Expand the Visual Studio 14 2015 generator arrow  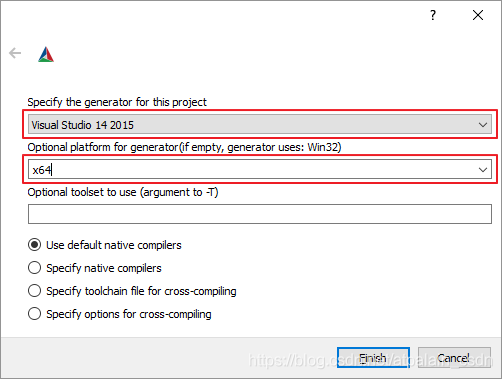[x=483, y=125]
